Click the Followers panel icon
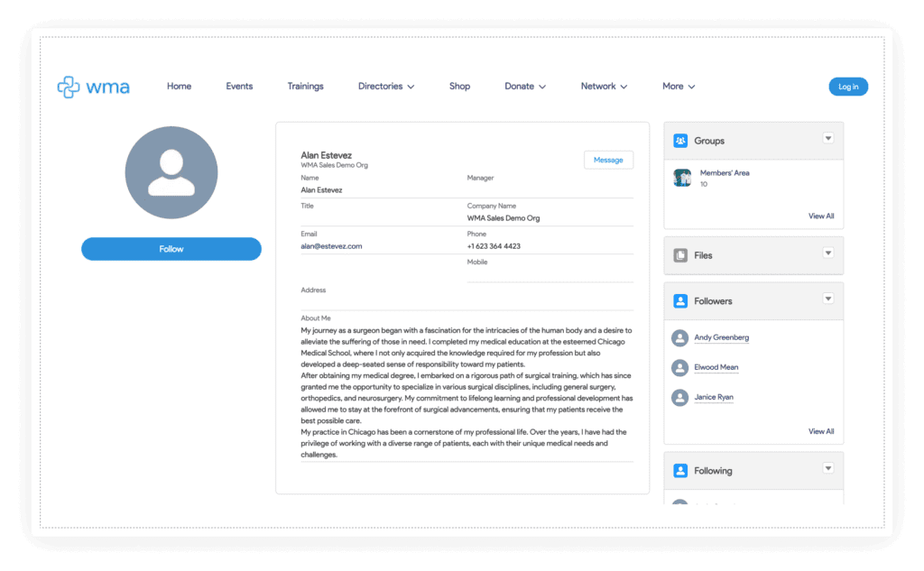 [679, 300]
